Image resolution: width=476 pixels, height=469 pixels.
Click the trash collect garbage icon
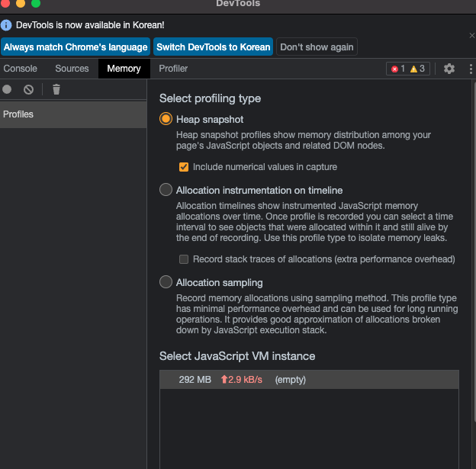[56, 89]
